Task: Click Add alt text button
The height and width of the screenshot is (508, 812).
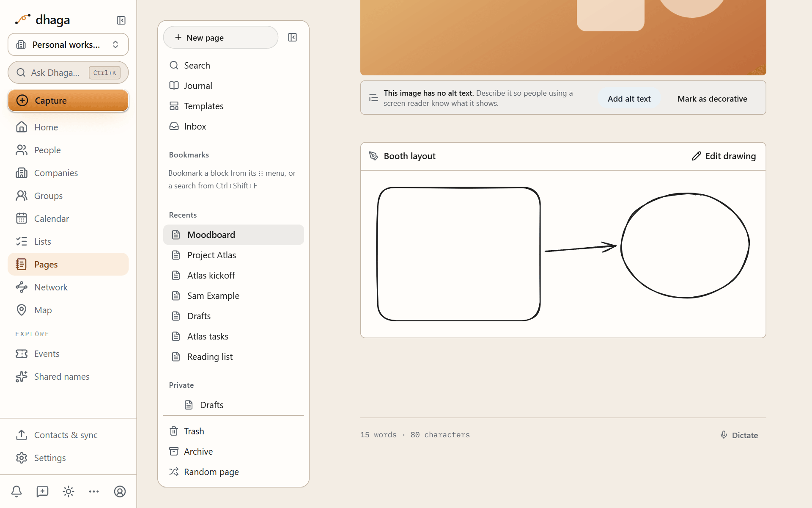Action: [x=629, y=98]
